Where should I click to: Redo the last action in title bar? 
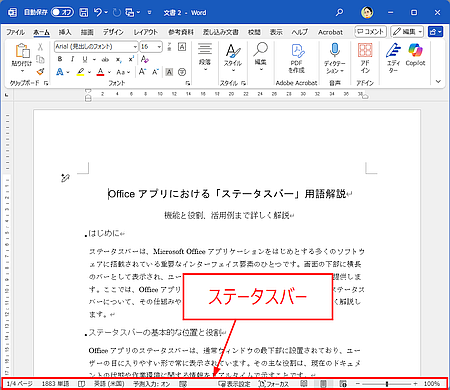117,12
